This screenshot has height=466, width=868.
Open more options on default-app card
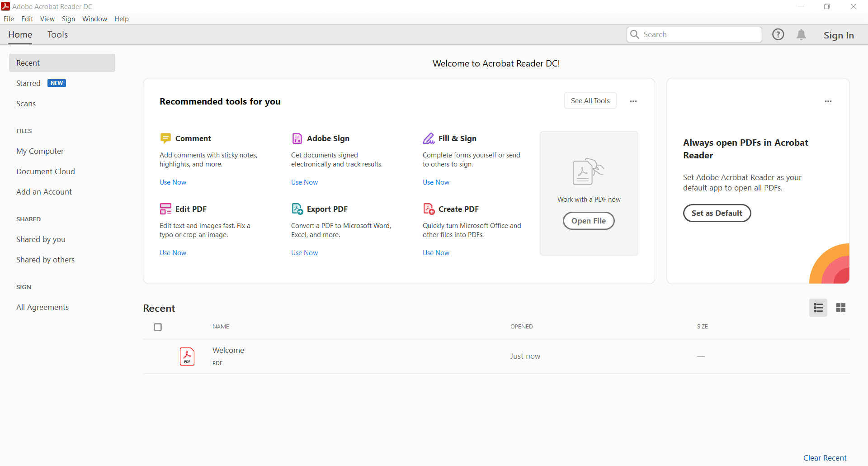(x=828, y=101)
